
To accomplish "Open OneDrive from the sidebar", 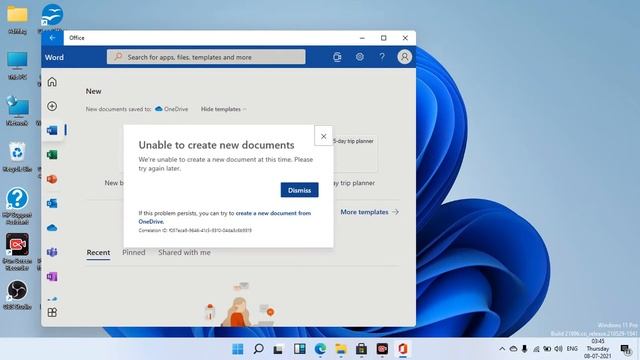I will click(x=52, y=228).
